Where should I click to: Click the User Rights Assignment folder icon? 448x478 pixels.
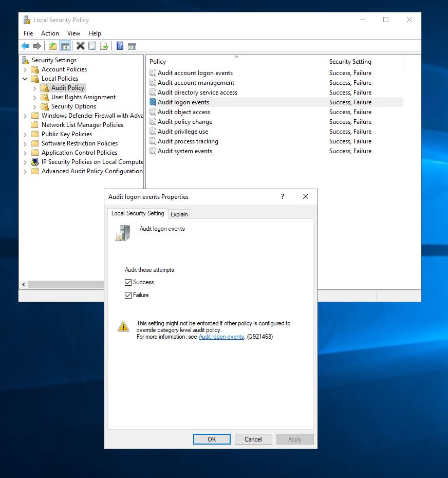point(45,97)
